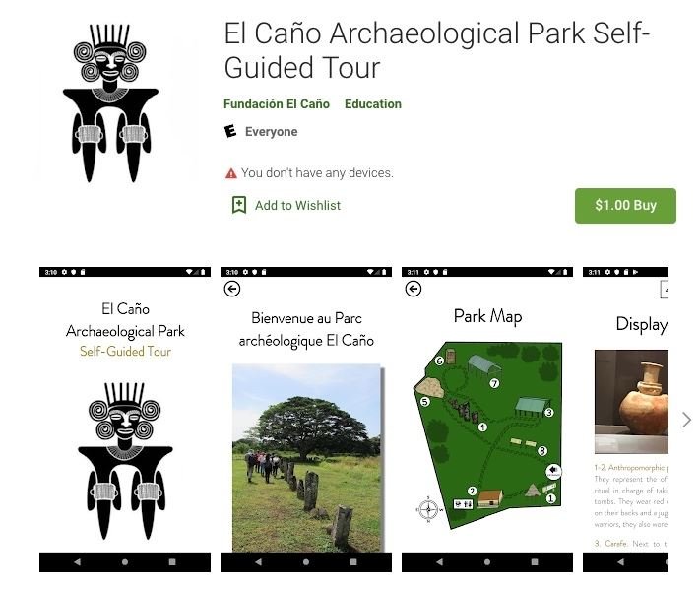Open the Education category link

tap(373, 104)
